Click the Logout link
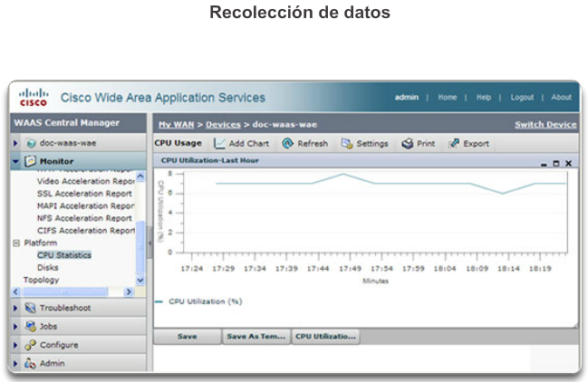 522,98
